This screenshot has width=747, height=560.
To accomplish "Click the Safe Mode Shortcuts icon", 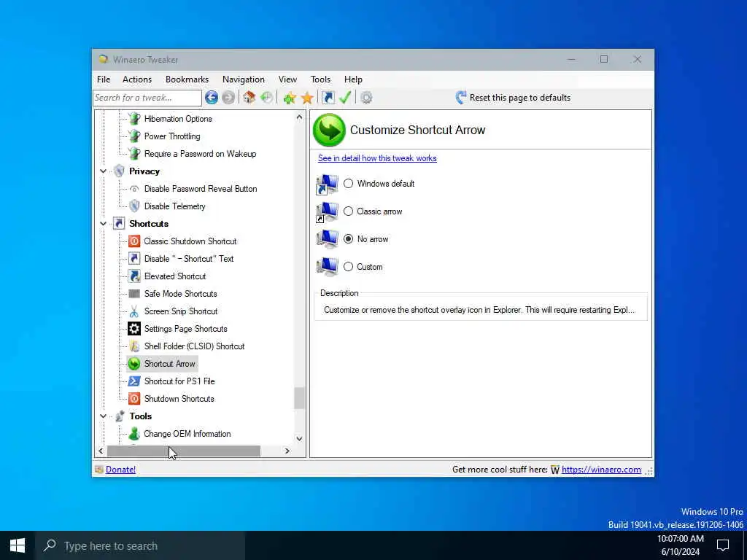I will 134,294.
